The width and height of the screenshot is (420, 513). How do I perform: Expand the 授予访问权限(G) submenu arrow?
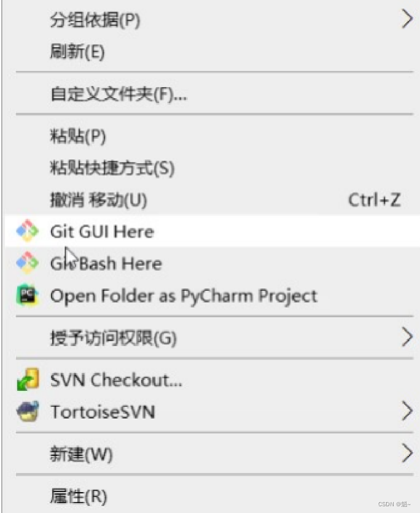tap(406, 337)
